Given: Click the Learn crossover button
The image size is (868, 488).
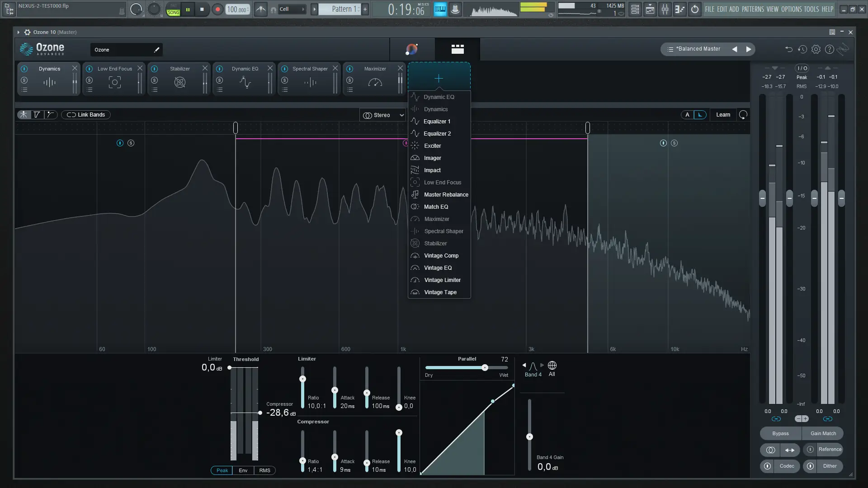Looking at the screenshot, I should click(723, 115).
